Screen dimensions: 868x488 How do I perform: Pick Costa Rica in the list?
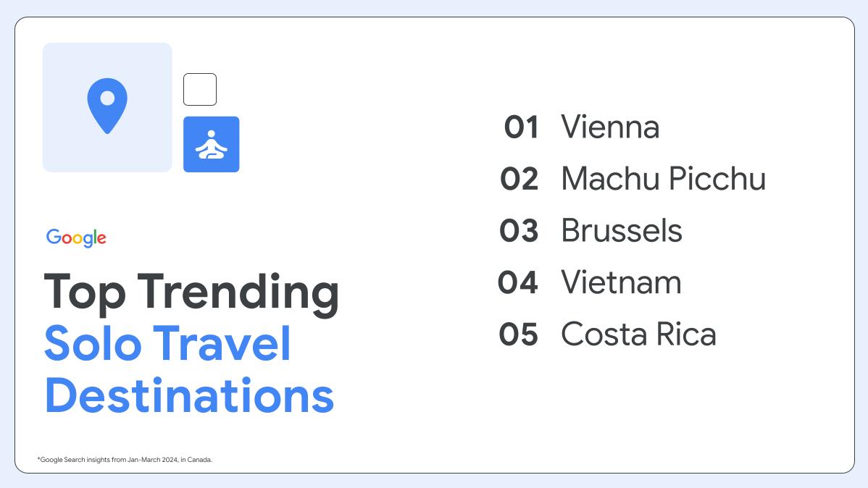638,335
